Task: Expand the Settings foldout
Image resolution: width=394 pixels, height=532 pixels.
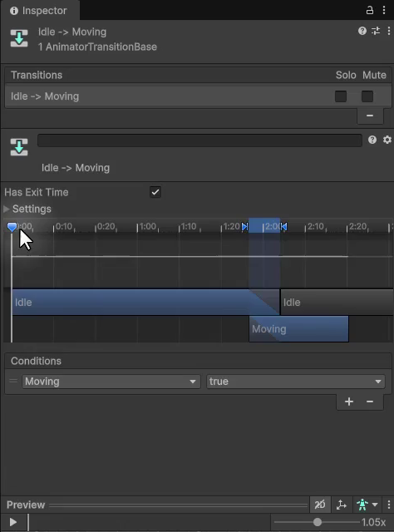Action: pyautogui.click(x=6, y=209)
